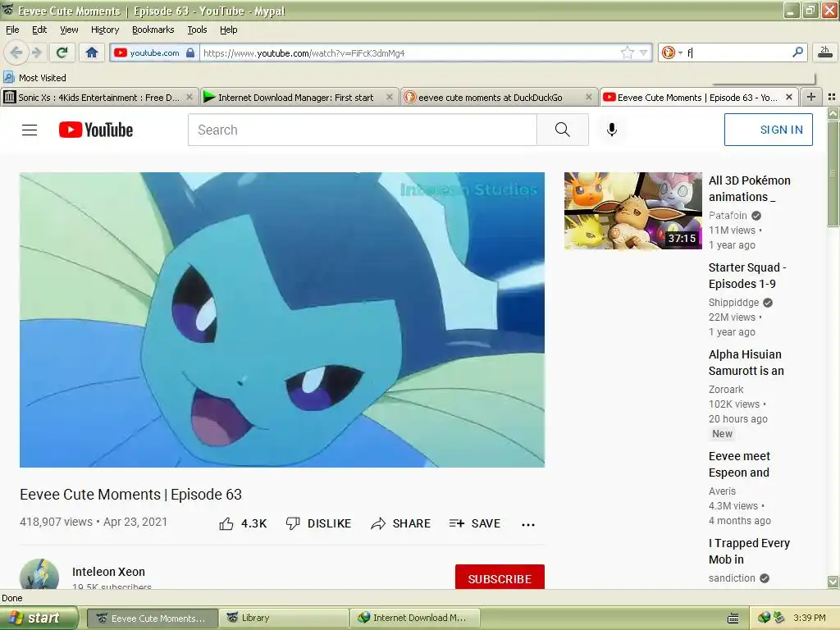Open Starter Squad Episodes 1-9 video
This screenshot has height=630, width=840.
pyautogui.click(x=747, y=276)
